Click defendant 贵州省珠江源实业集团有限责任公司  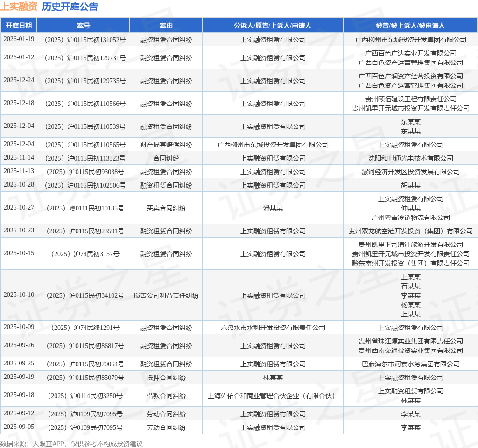[411, 341]
